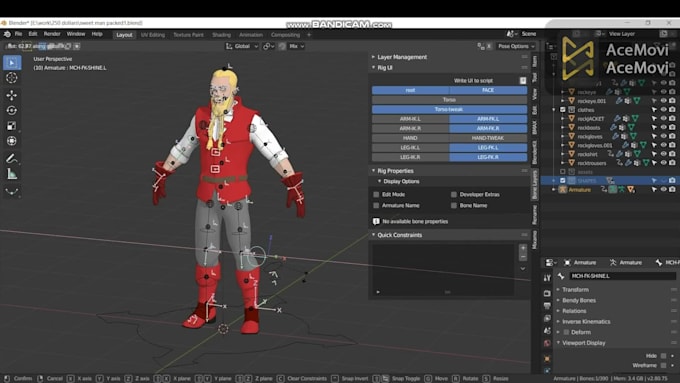Viewport: 680px width, 383px height.
Task: Click the Quick Constraints add plus button
Action: 523,248
